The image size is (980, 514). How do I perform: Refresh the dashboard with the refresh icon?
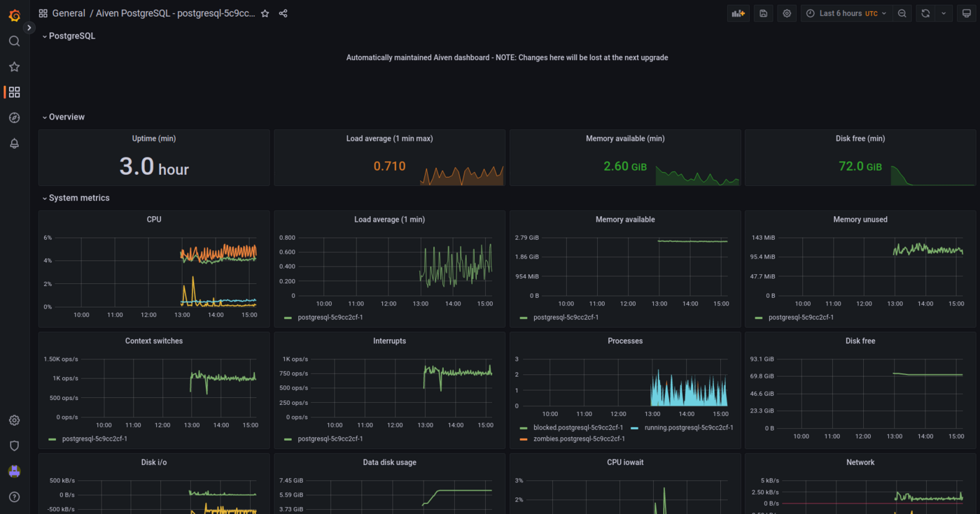pos(924,13)
